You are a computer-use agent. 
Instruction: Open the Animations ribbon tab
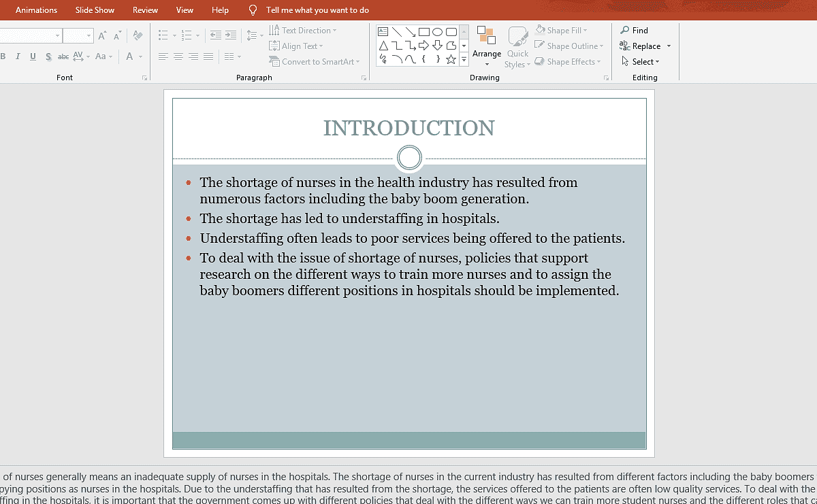pos(37,10)
